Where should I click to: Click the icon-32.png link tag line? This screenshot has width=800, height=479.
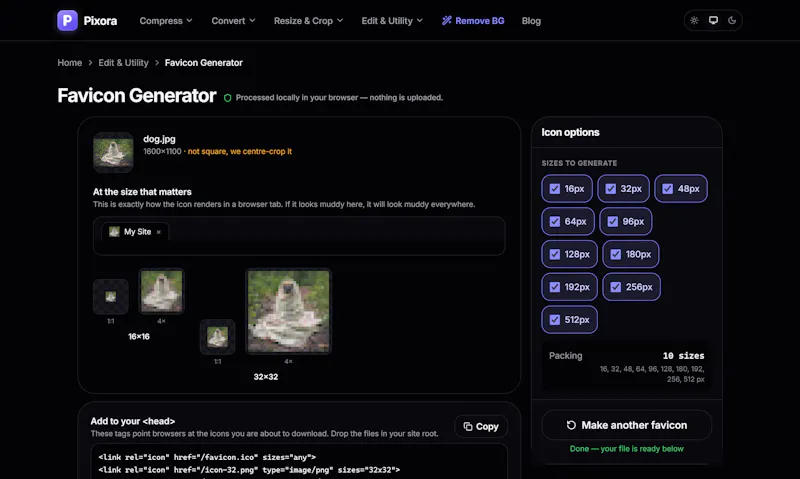point(249,470)
